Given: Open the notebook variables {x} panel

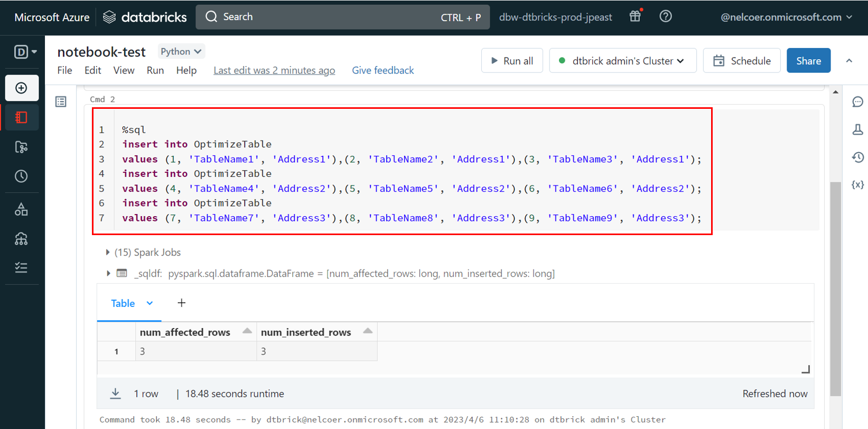Looking at the screenshot, I should (857, 184).
